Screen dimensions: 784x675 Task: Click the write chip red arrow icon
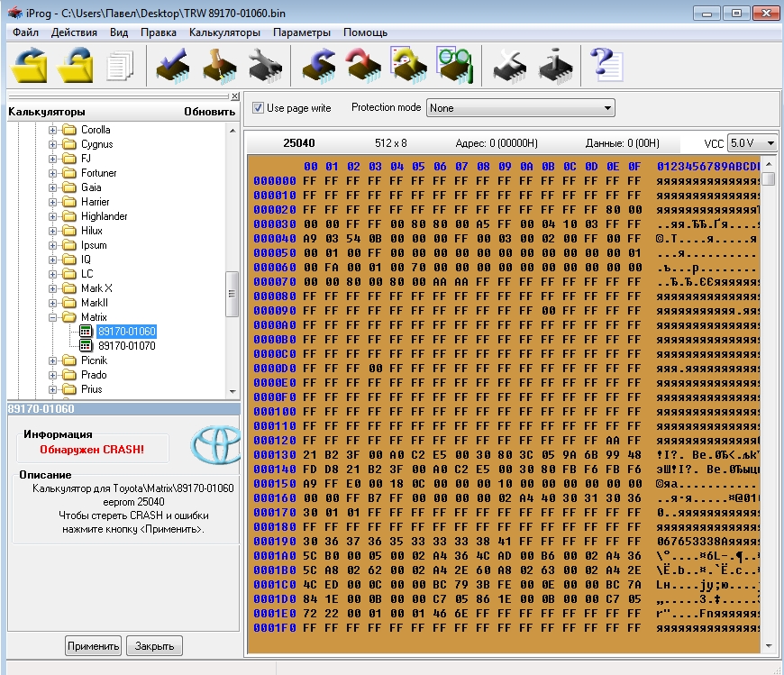[x=363, y=66]
